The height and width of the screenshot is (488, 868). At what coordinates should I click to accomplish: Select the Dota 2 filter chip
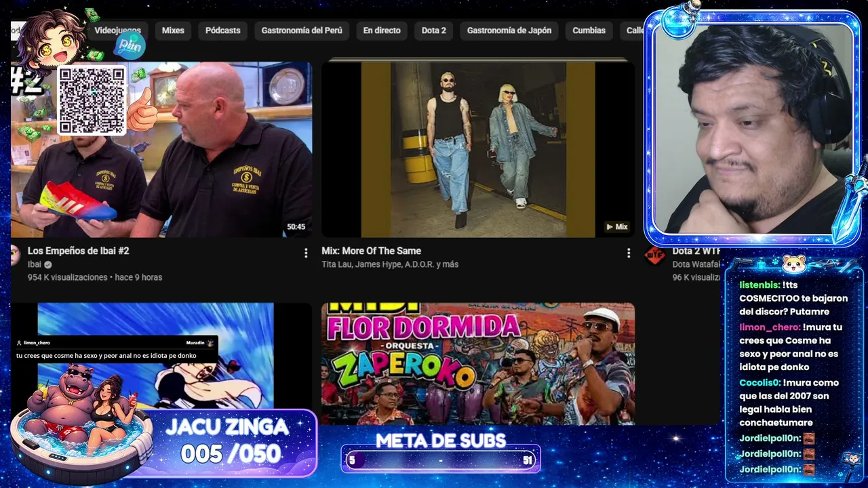click(x=434, y=30)
